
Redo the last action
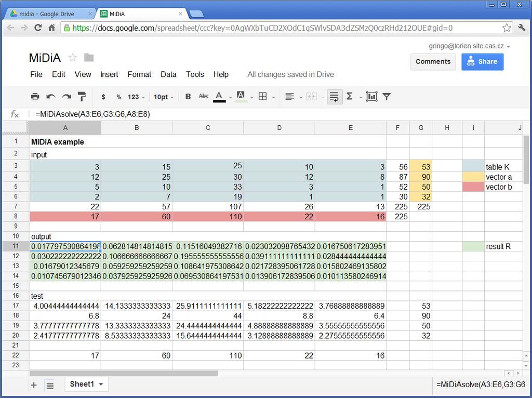[66, 97]
